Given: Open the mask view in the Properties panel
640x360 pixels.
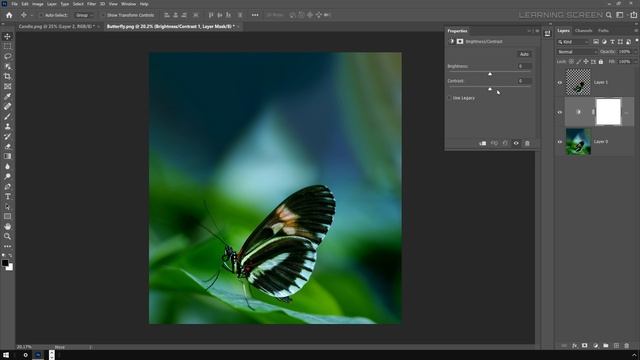Looking at the screenshot, I should click(x=460, y=41).
